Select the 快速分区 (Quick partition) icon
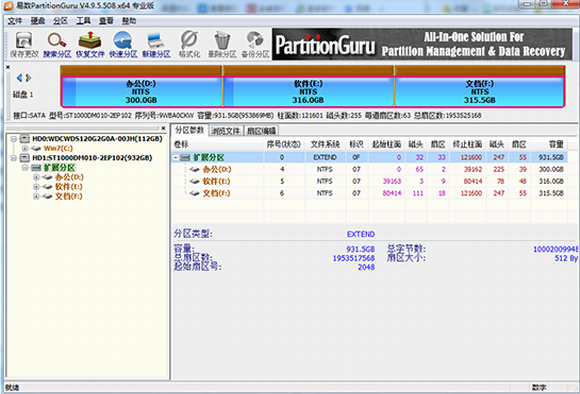580x394 pixels. click(x=123, y=45)
